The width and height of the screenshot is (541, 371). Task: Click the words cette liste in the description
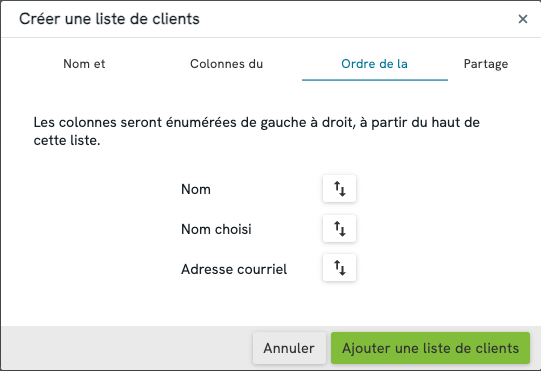66,140
